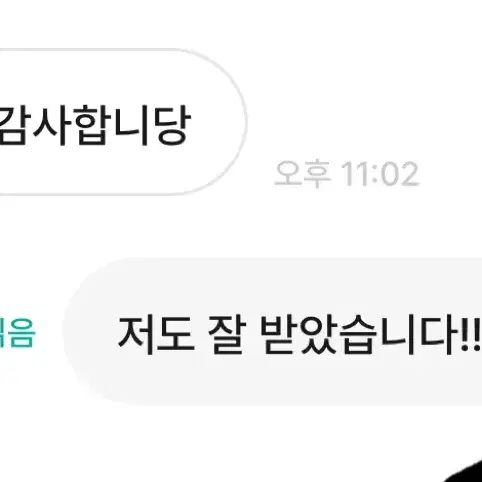Image resolution: width=482 pixels, height=482 pixels.
Task: Select the 감사합니당 message bubble
Action: tap(123, 122)
